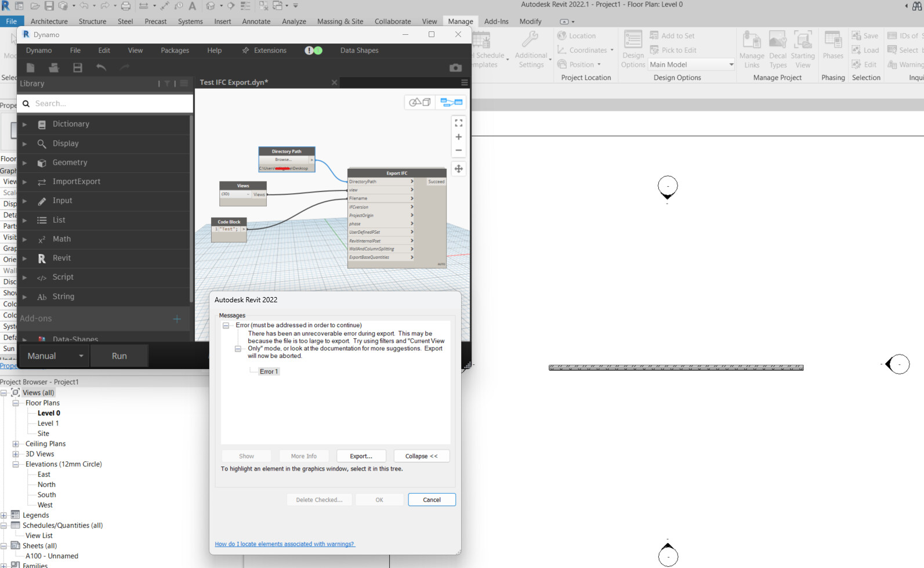Filter the Dynamo library results

tap(167, 84)
